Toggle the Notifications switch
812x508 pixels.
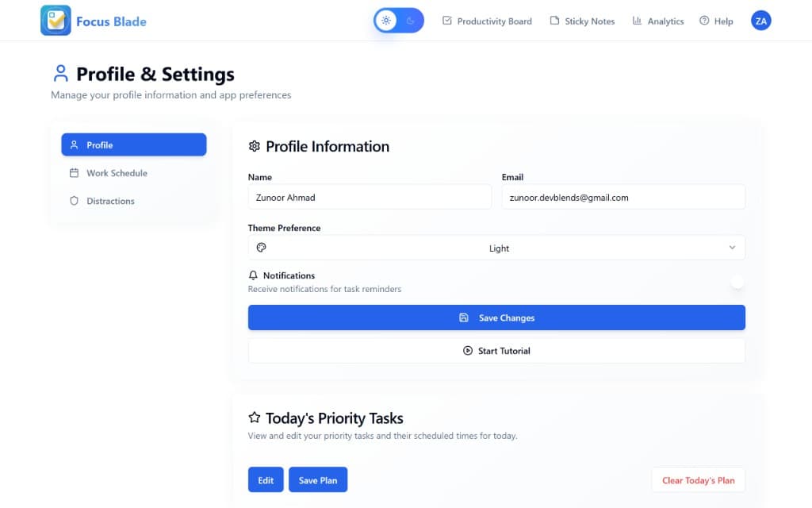tap(735, 282)
